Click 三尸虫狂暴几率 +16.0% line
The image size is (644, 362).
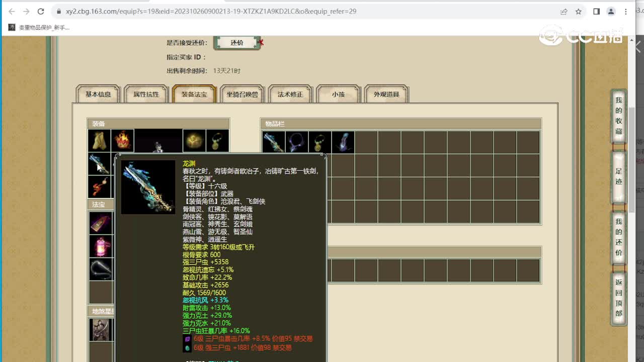click(216, 331)
